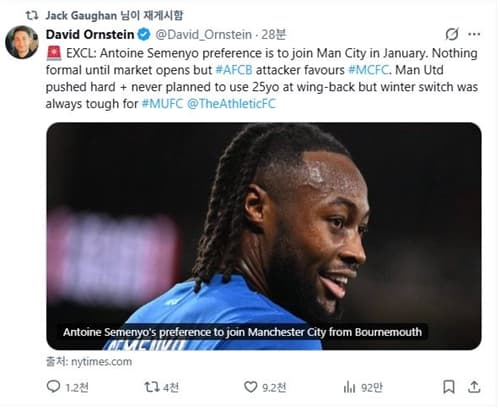
Task: Open the three-dot more options menu
Action: click(474, 34)
